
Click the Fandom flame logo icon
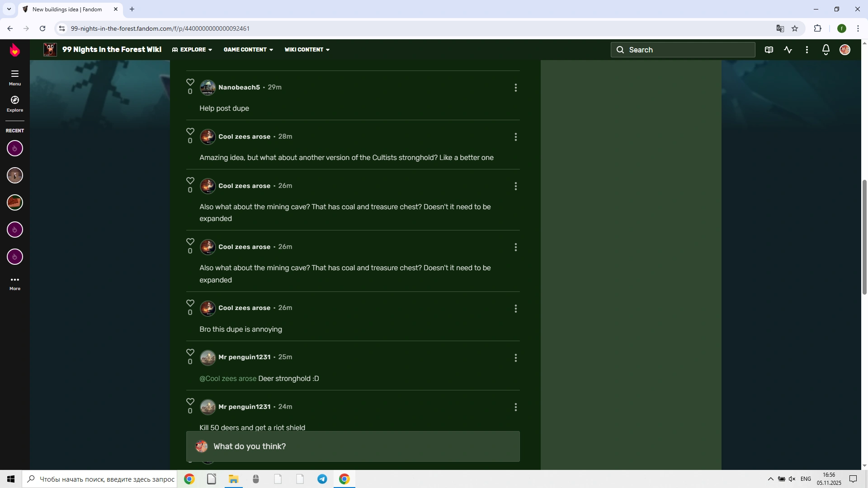[15, 50]
